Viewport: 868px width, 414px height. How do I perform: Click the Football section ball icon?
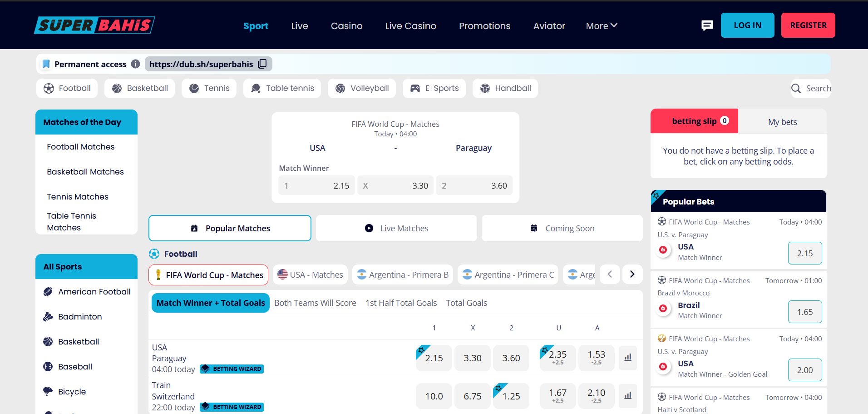pos(154,254)
